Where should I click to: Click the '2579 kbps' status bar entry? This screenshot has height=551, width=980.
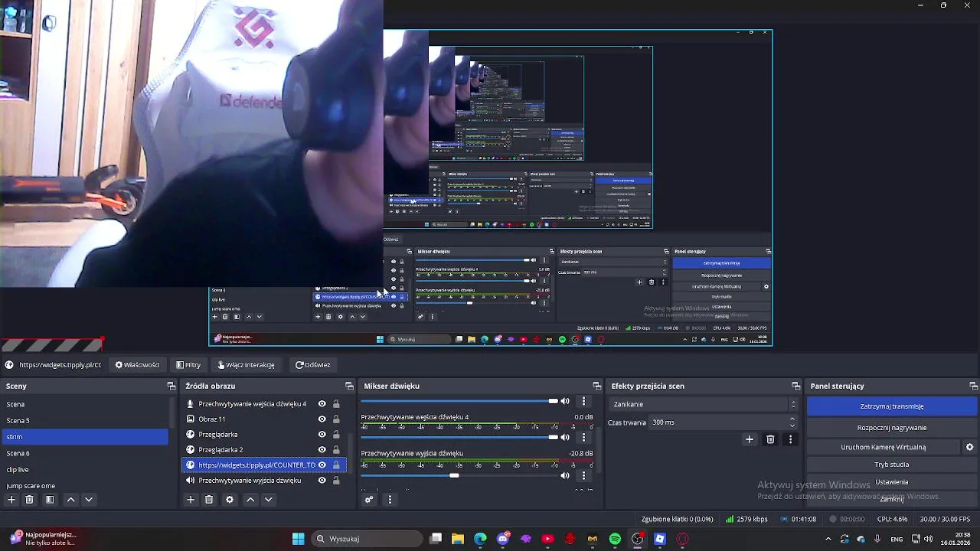pos(747,519)
